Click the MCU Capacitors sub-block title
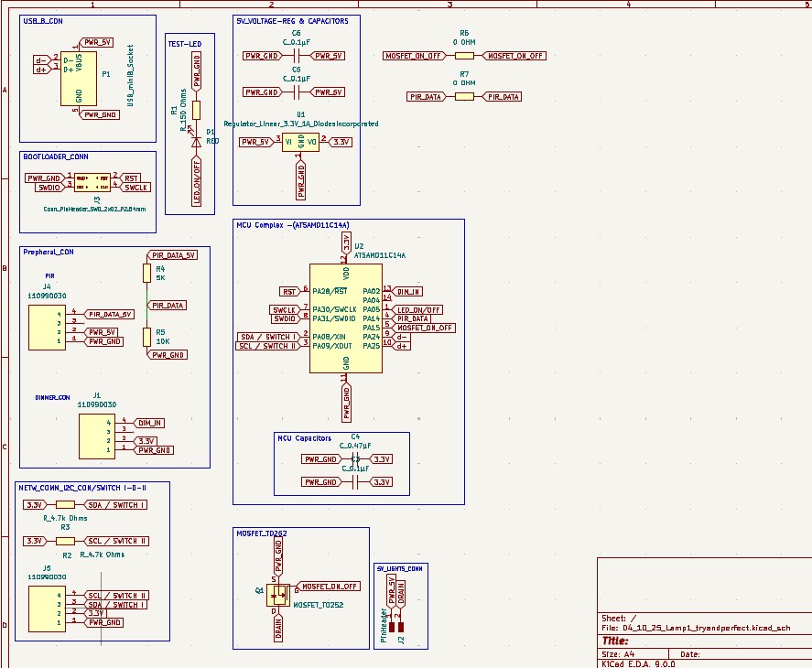The width and height of the screenshot is (812, 668). [305, 438]
